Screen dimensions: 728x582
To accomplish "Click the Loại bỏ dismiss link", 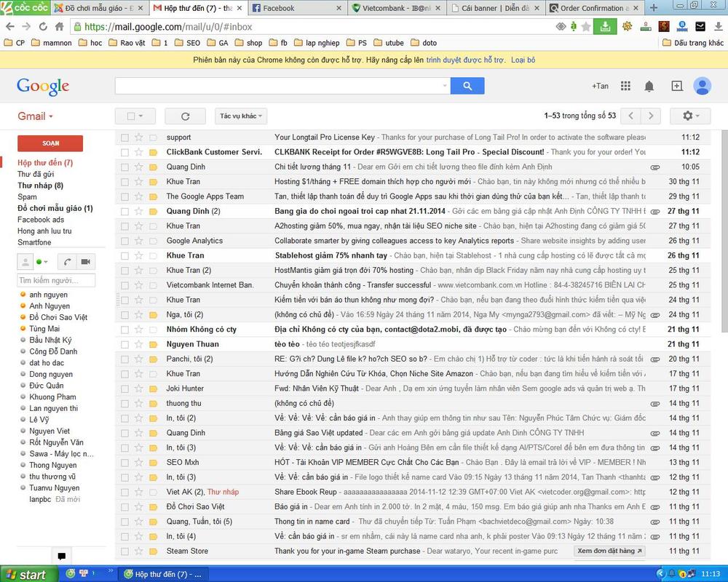I will tap(523, 60).
